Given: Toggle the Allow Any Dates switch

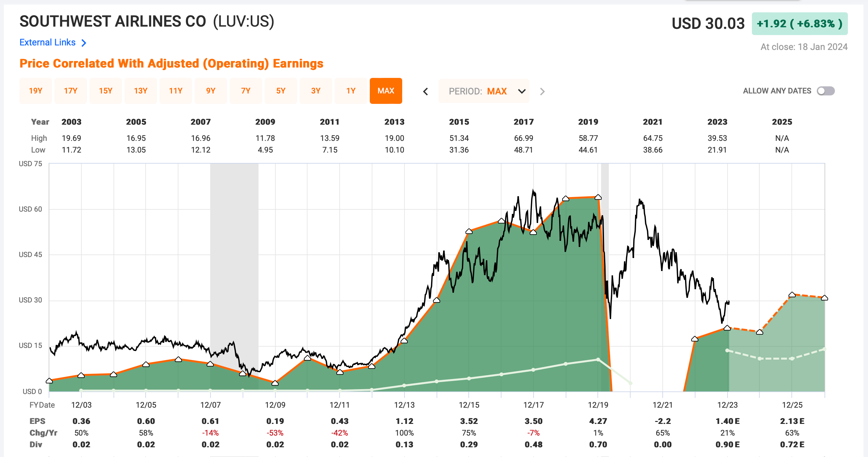Looking at the screenshot, I should pyautogui.click(x=826, y=91).
